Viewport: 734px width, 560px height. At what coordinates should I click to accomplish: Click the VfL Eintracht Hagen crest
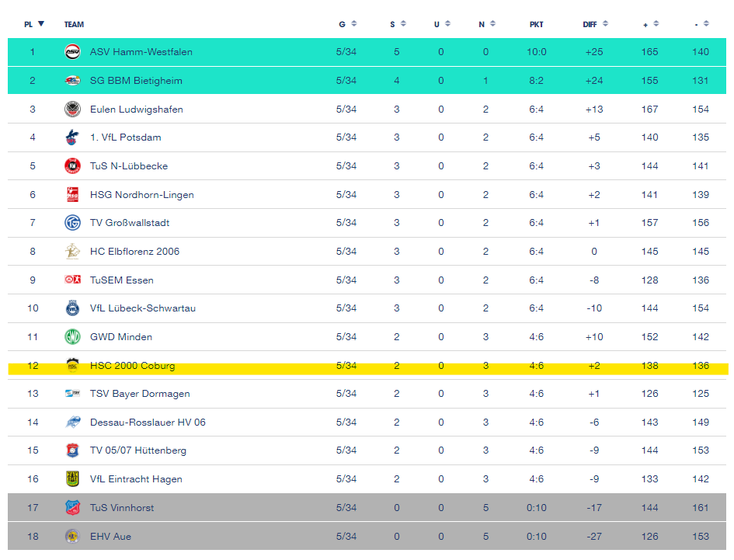coord(72,479)
